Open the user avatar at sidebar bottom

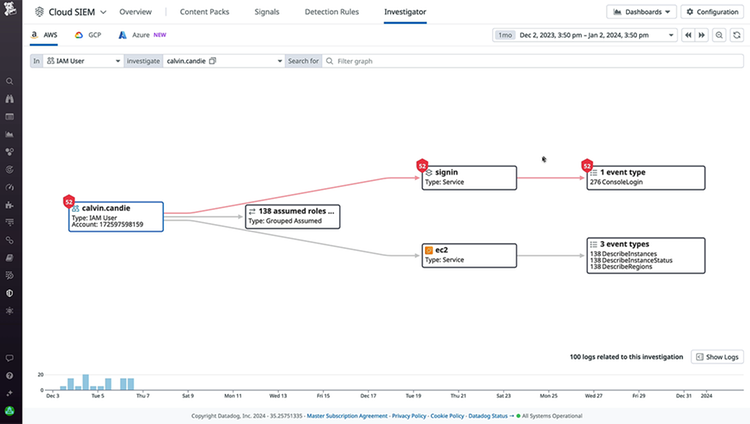coord(10,411)
